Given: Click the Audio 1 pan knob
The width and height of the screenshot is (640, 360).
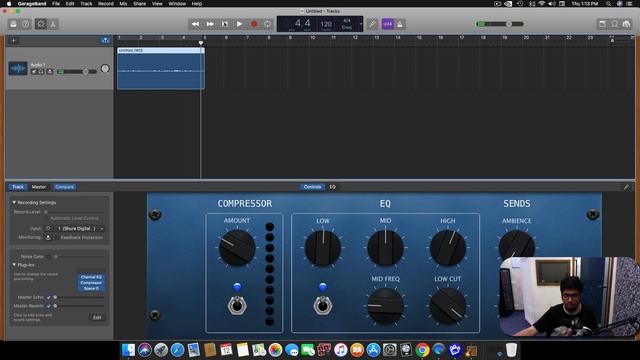Looking at the screenshot, I should tap(105, 69).
